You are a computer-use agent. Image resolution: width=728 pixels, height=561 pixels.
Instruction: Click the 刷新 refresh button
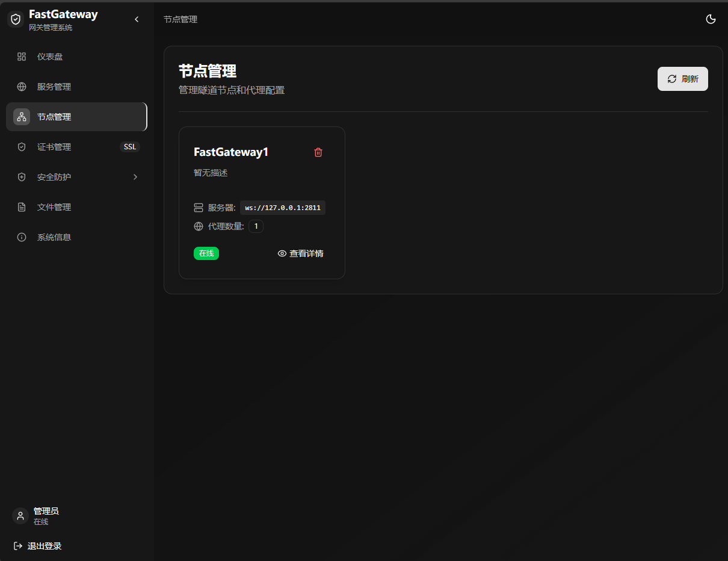pyautogui.click(x=683, y=79)
